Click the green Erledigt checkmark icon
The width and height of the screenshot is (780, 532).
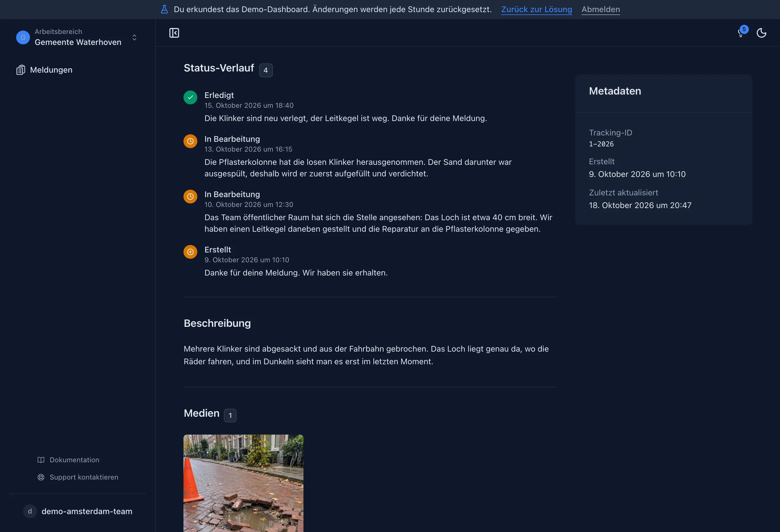tap(190, 97)
